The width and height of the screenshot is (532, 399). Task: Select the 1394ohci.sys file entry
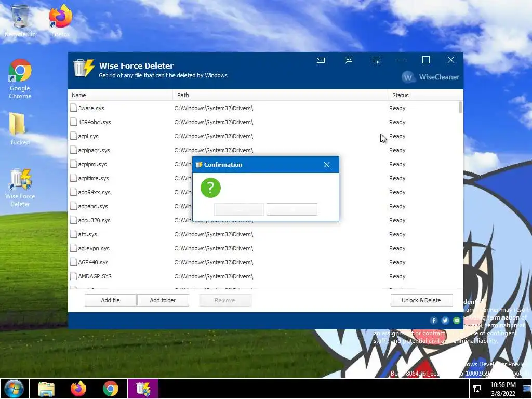[263, 122]
